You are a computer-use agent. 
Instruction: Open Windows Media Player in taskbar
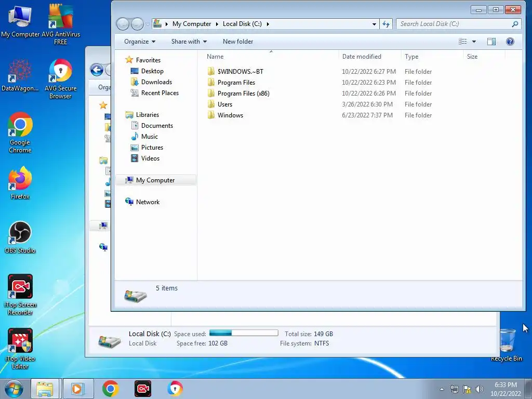pyautogui.click(x=78, y=389)
